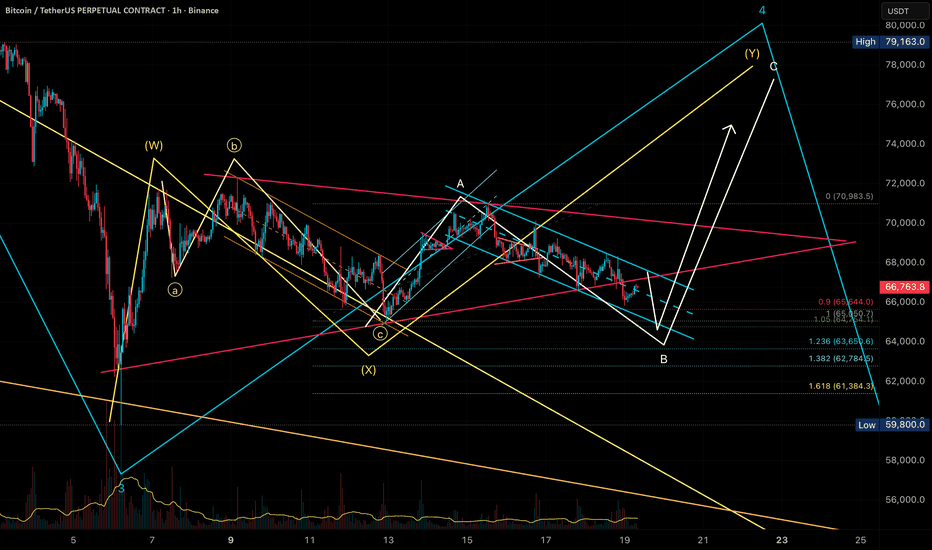Click the circled 'a' wave marker

click(x=174, y=290)
